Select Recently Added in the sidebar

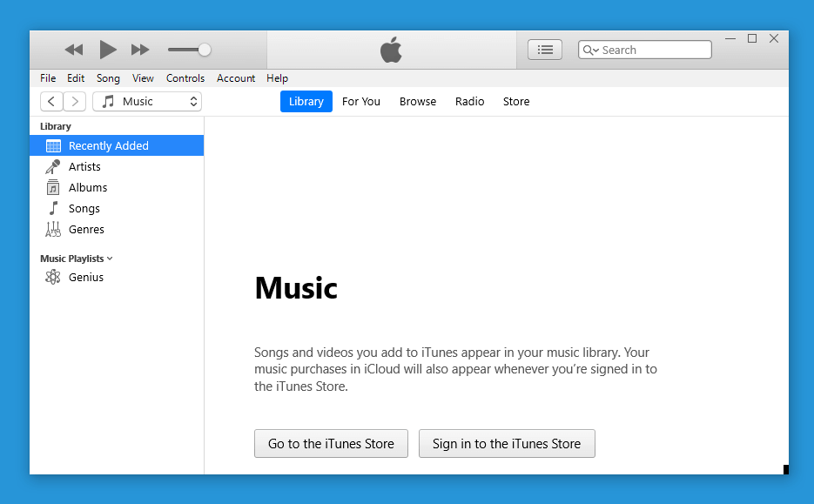(x=117, y=145)
